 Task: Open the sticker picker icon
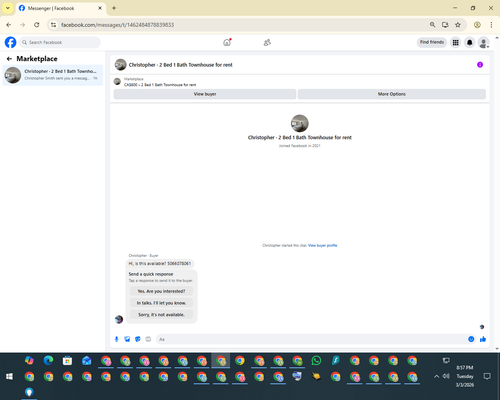(138, 339)
